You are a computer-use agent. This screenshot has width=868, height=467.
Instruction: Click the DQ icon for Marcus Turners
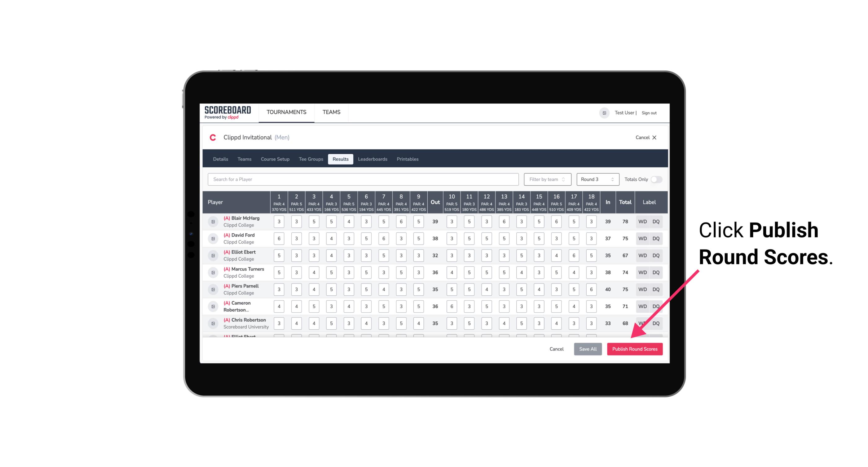[x=656, y=272]
